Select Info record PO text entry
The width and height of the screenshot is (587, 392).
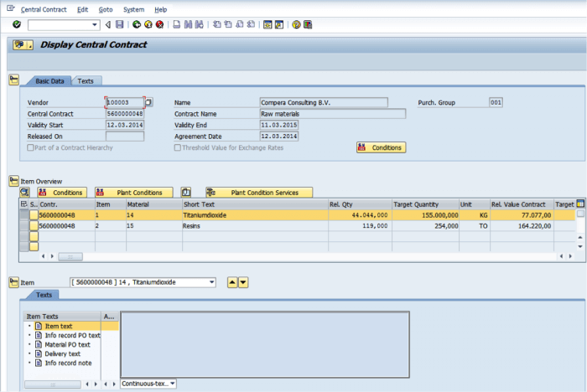73,335
